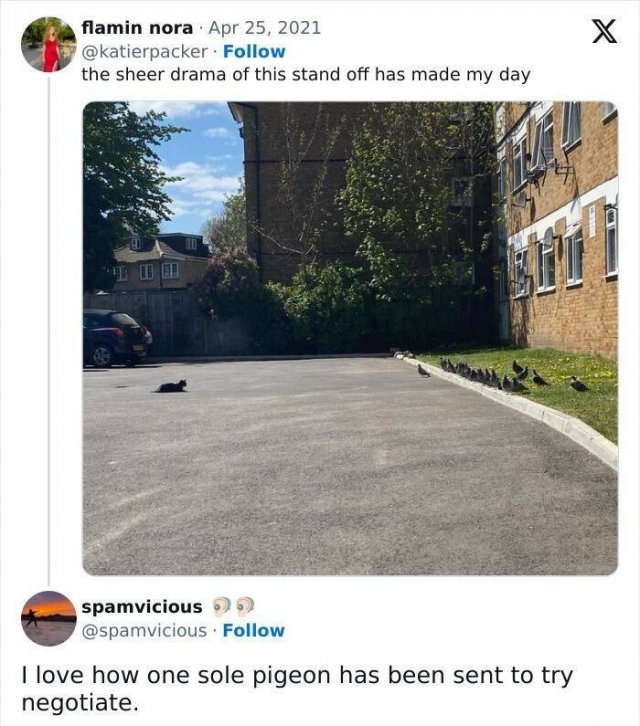Click the row of pigeons on the grass
640x726 pixels.
(495, 378)
